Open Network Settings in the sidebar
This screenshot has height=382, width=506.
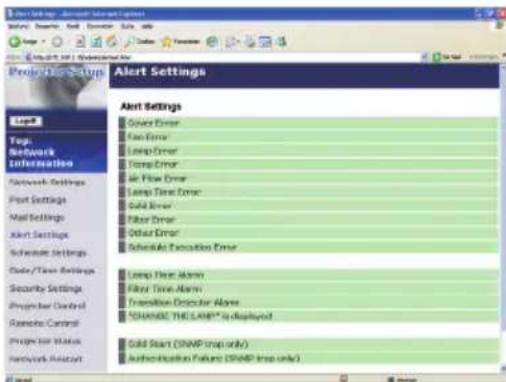point(47,182)
